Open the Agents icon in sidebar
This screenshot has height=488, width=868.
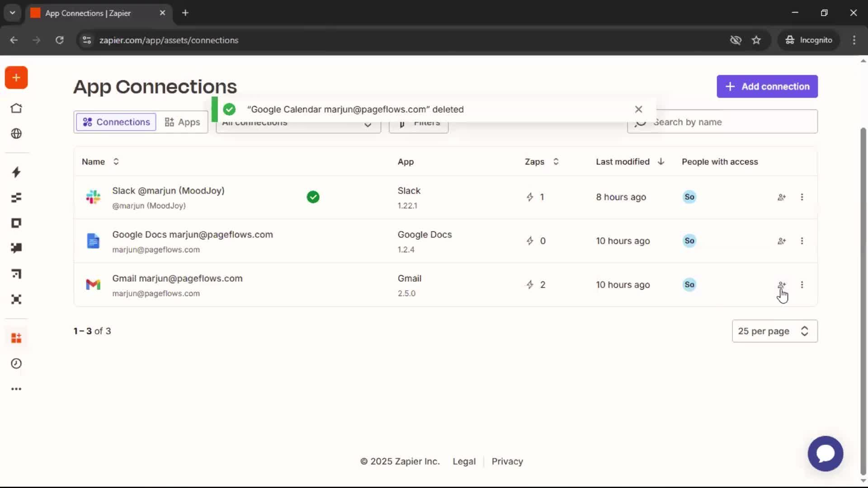[x=16, y=299]
